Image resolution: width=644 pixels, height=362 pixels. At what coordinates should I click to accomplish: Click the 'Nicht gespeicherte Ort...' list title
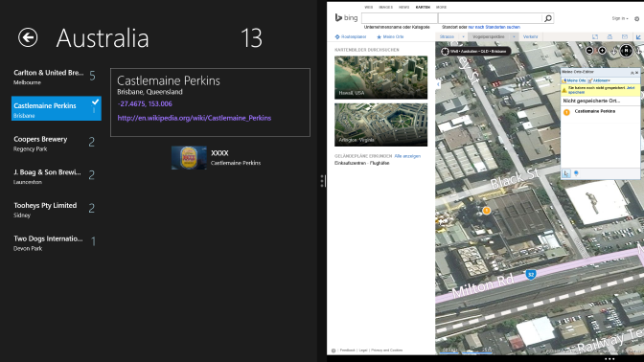(591, 101)
